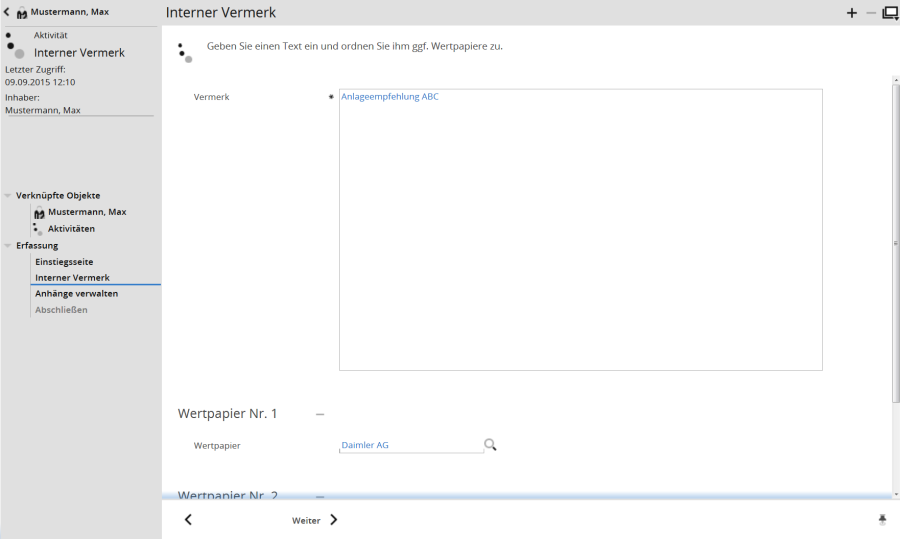
Task: Select Anhänge verwalten in navigation
Action: click(x=76, y=294)
